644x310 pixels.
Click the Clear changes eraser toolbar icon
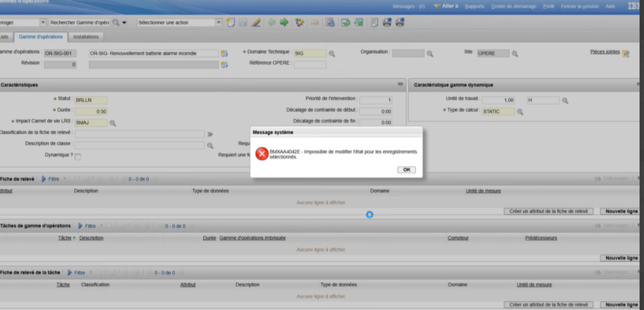tap(256, 23)
